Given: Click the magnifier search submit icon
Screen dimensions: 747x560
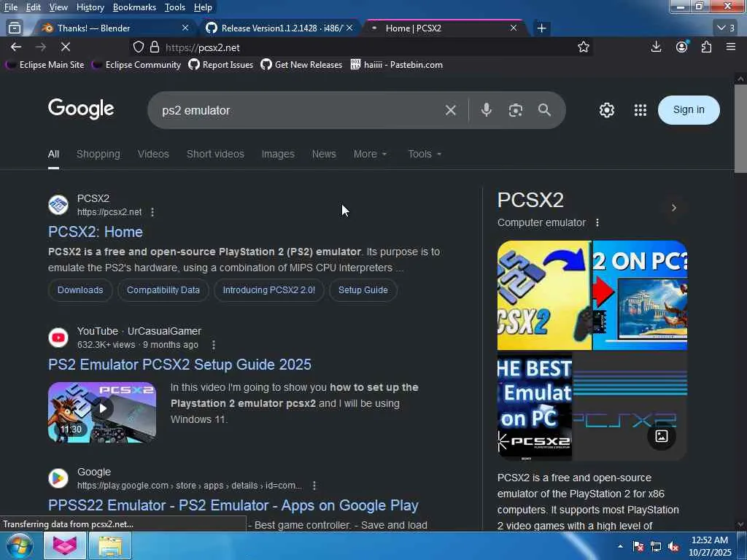Looking at the screenshot, I should [x=544, y=110].
